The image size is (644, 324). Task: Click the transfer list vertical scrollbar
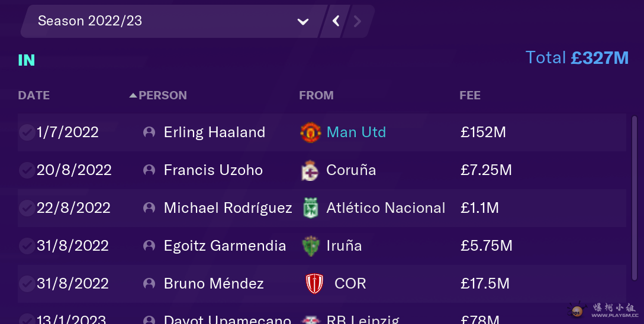pyautogui.click(x=635, y=197)
